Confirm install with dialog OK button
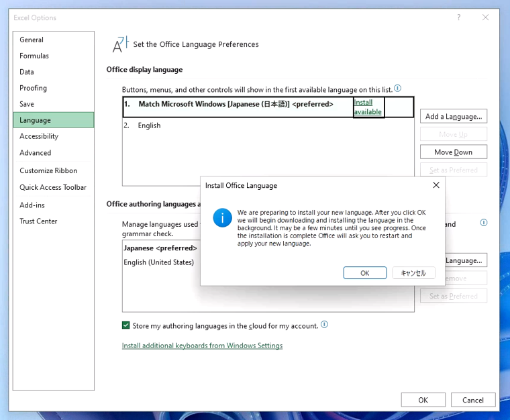Screen dimensions: 510x420 pos(365,273)
